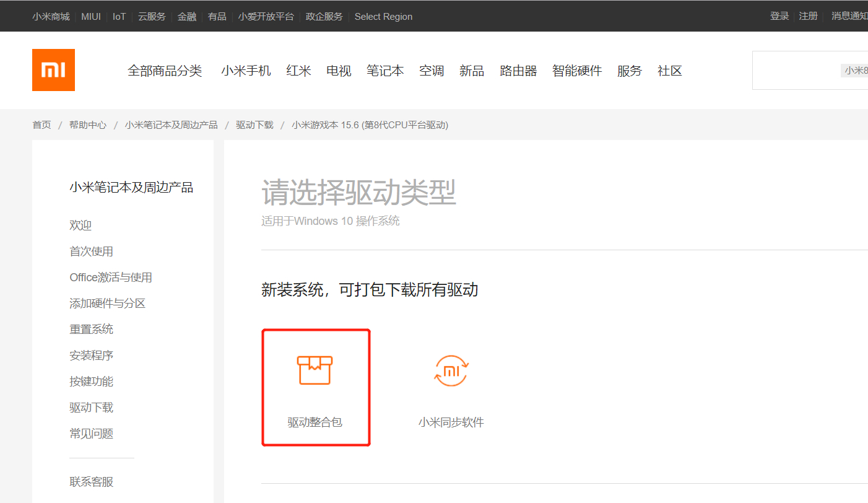Open 重置系统 in the sidebar
Image resolution: width=868 pixels, height=503 pixels.
(92, 330)
